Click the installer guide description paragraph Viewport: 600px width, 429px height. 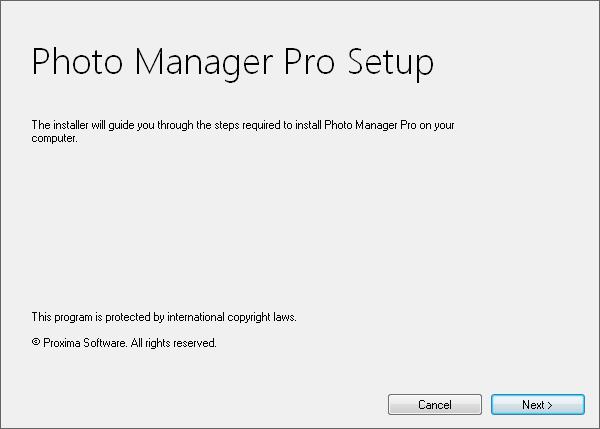[x=243, y=131]
